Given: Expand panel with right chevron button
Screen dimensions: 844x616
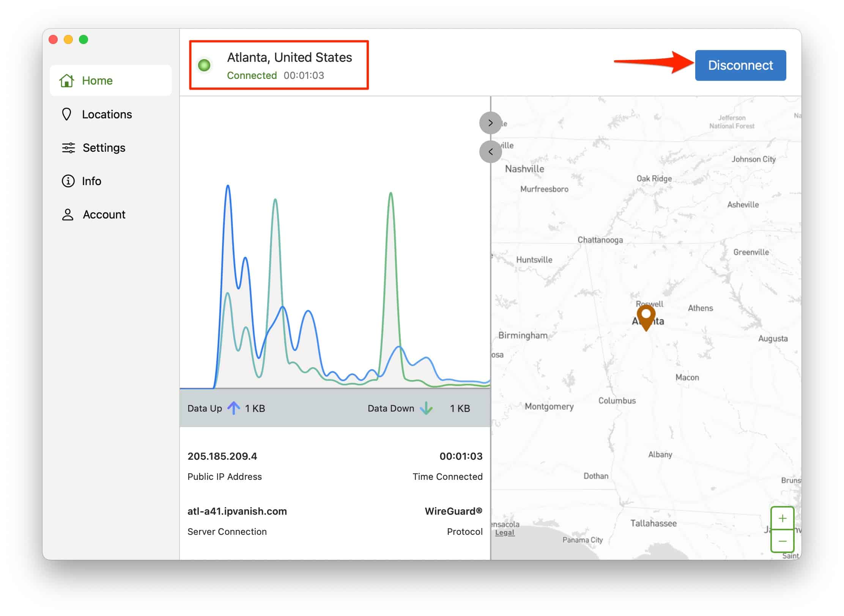Looking at the screenshot, I should pos(490,123).
